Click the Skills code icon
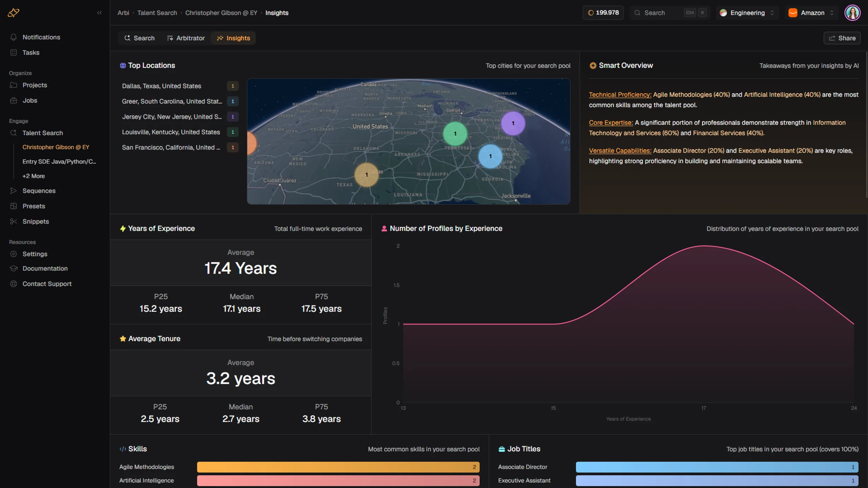This screenshot has width=868, height=488. point(123,449)
